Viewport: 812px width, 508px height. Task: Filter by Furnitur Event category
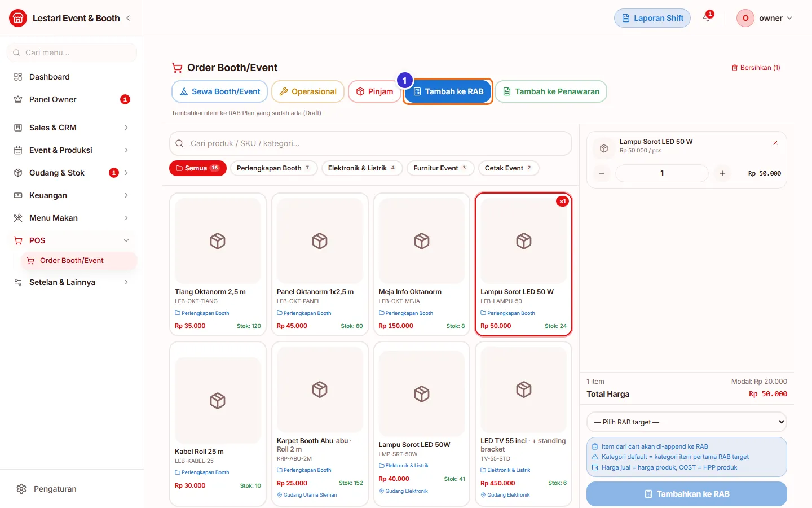pos(440,168)
